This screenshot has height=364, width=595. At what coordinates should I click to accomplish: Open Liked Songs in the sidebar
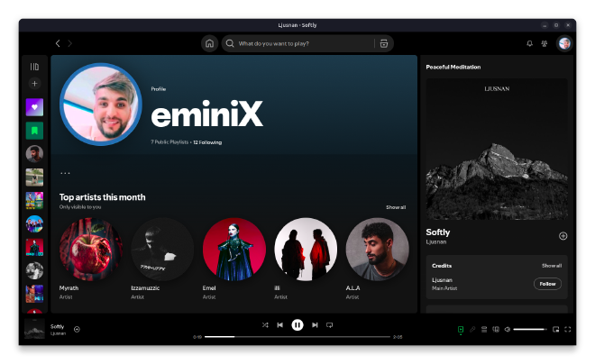pyautogui.click(x=34, y=106)
